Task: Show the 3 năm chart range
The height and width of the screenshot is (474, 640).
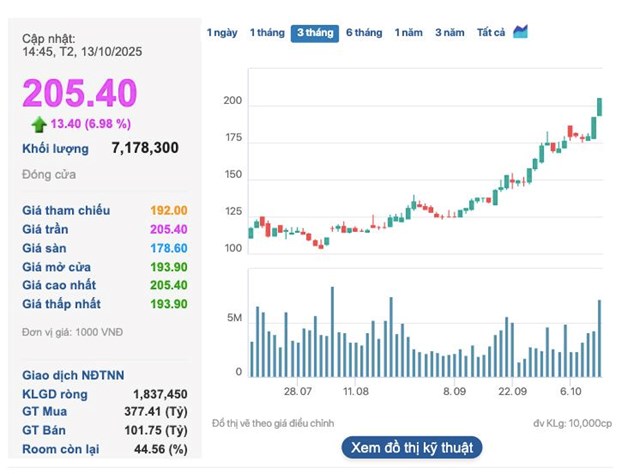Action: tap(449, 33)
